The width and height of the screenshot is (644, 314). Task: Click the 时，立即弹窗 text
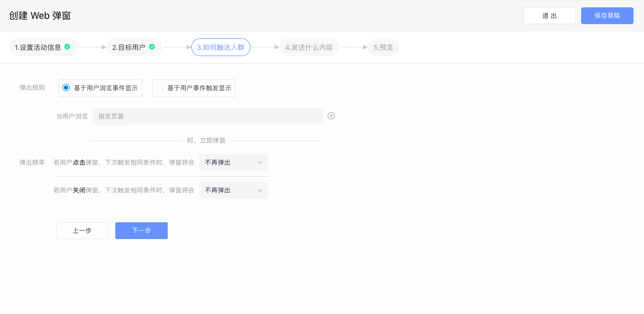click(x=206, y=140)
